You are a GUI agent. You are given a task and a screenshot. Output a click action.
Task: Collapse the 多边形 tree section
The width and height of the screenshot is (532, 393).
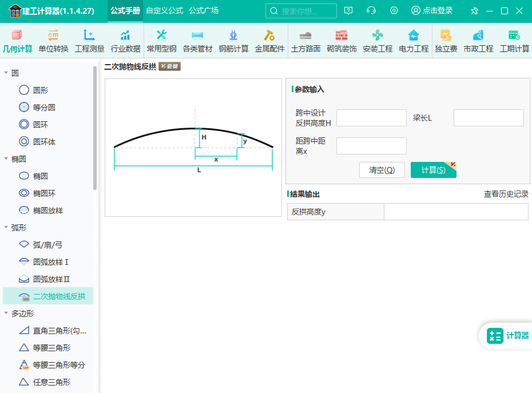[x=6, y=313]
